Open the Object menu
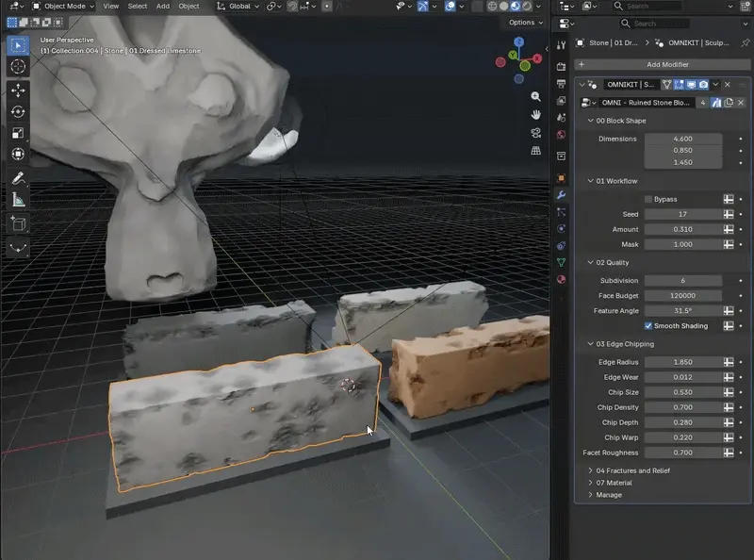Viewport: 754px width, 560px height. (x=188, y=7)
